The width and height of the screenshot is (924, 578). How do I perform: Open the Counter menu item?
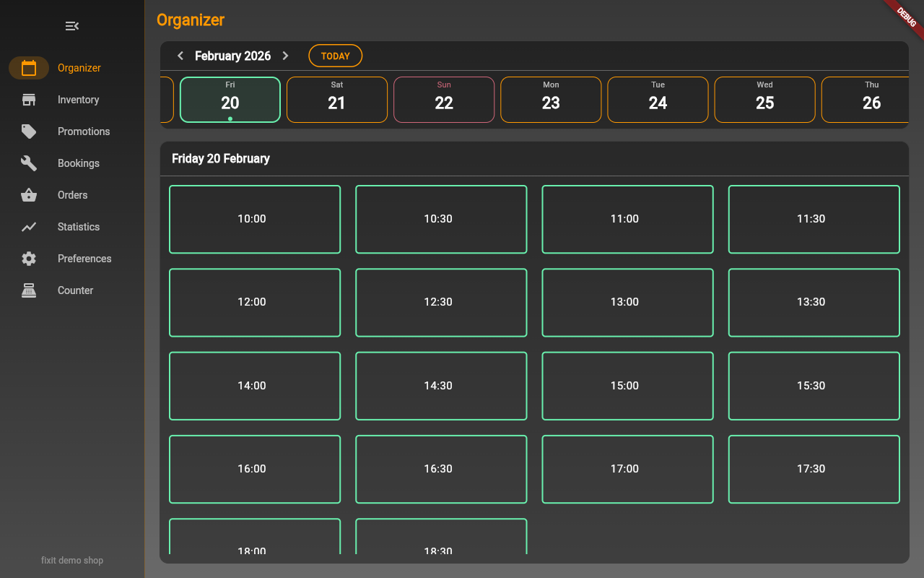pos(72,290)
